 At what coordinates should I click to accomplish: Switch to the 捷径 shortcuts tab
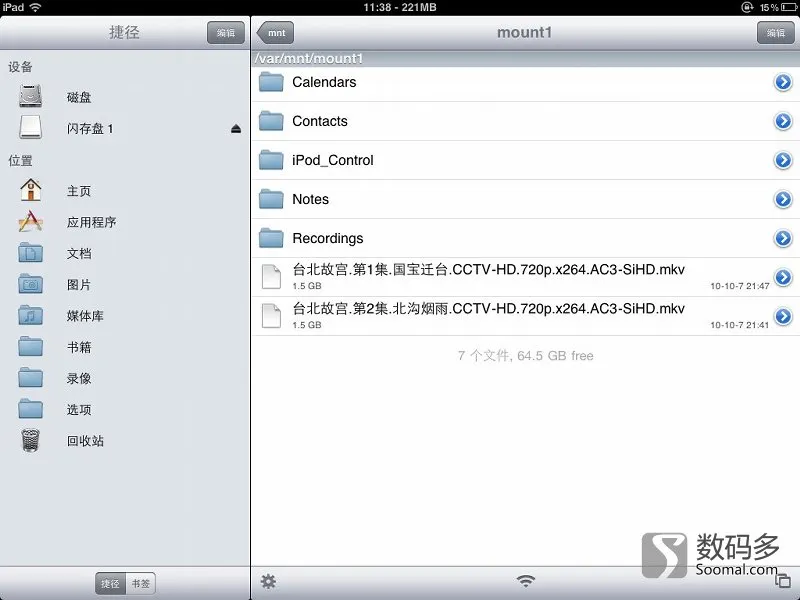pos(110,583)
